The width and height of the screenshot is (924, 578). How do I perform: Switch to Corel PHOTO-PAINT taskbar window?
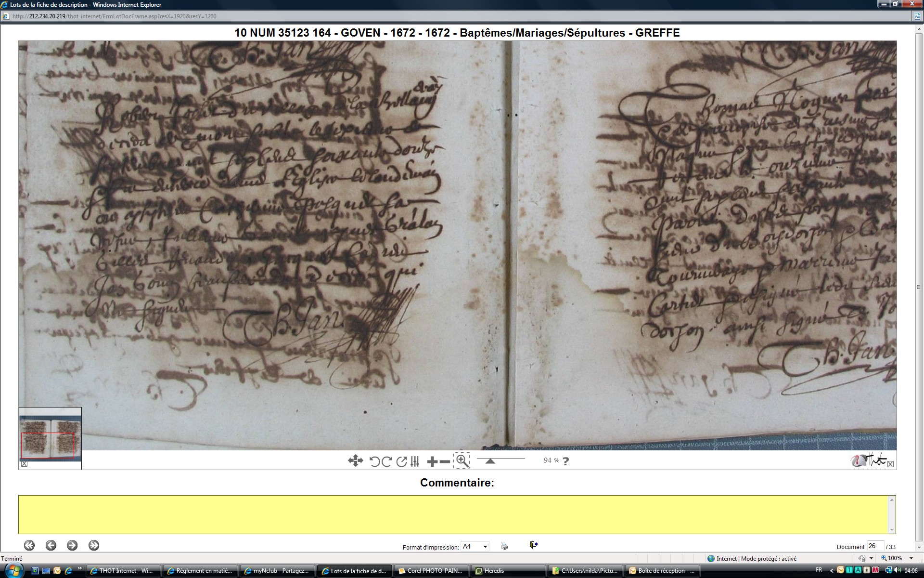(431, 571)
